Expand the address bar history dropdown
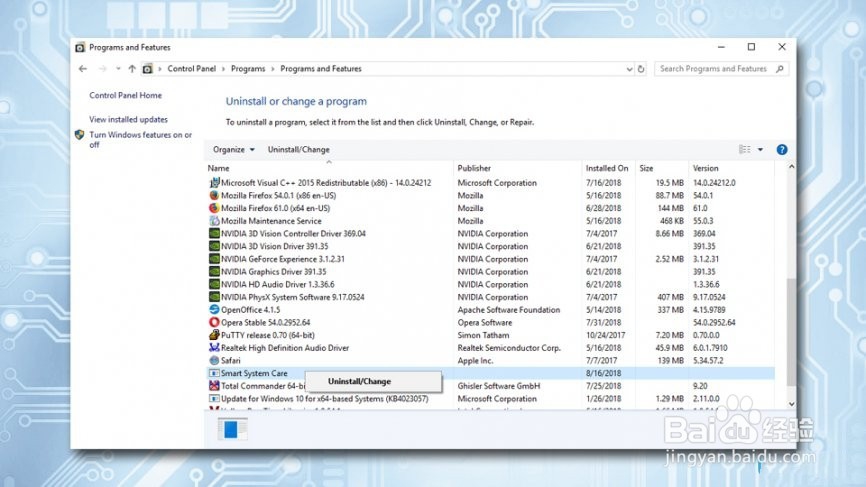This screenshot has width=866, height=487. 629,69
